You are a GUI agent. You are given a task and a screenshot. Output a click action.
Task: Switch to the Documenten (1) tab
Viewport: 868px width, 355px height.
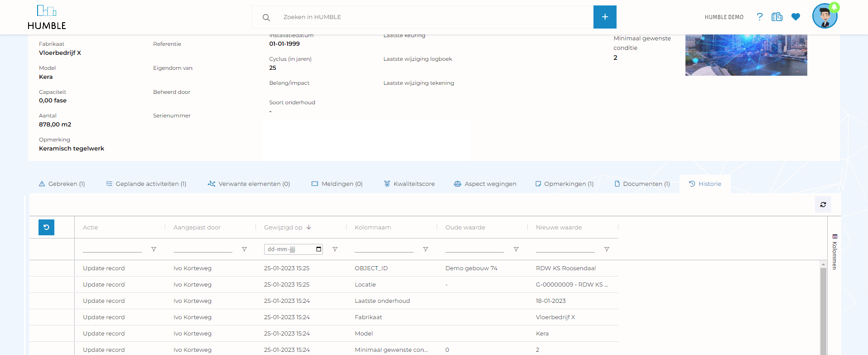pyautogui.click(x=642, y=184)
